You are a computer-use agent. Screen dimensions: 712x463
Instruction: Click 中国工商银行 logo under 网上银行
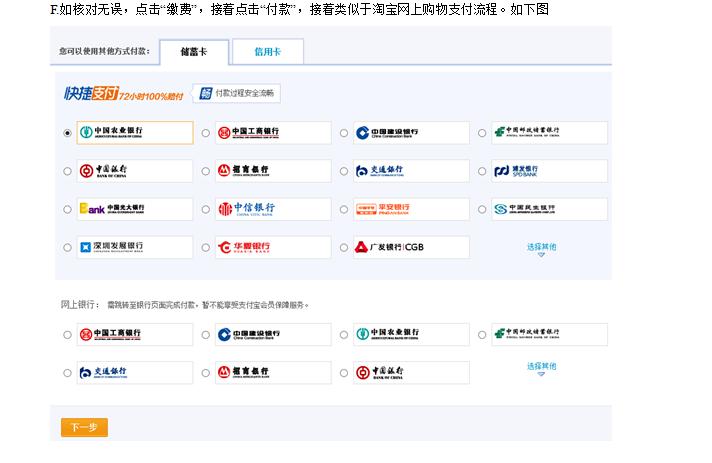(x=135, y=334)
